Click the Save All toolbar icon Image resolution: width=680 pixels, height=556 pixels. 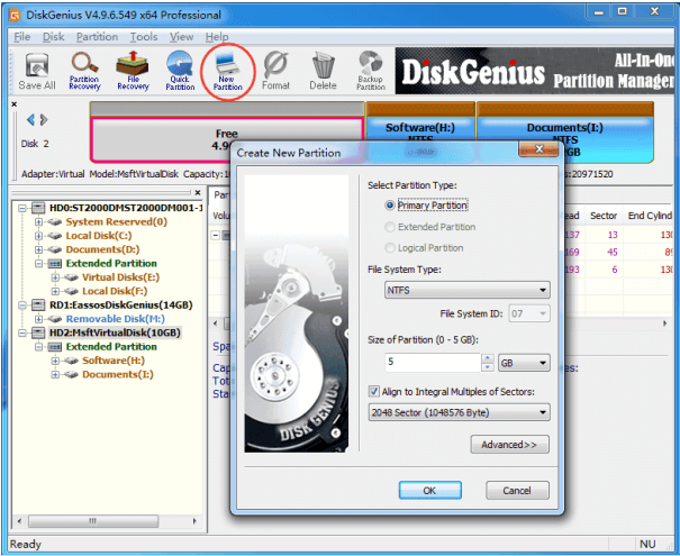[37, 70]
